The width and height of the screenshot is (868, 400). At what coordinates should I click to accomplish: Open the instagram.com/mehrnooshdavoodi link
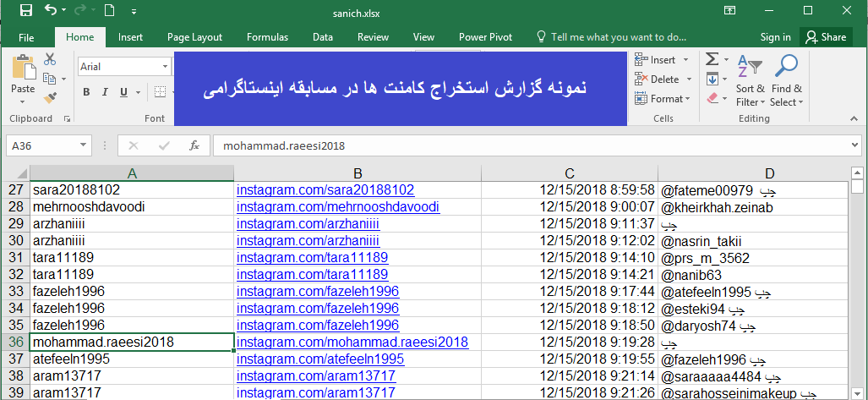(338, 206)
